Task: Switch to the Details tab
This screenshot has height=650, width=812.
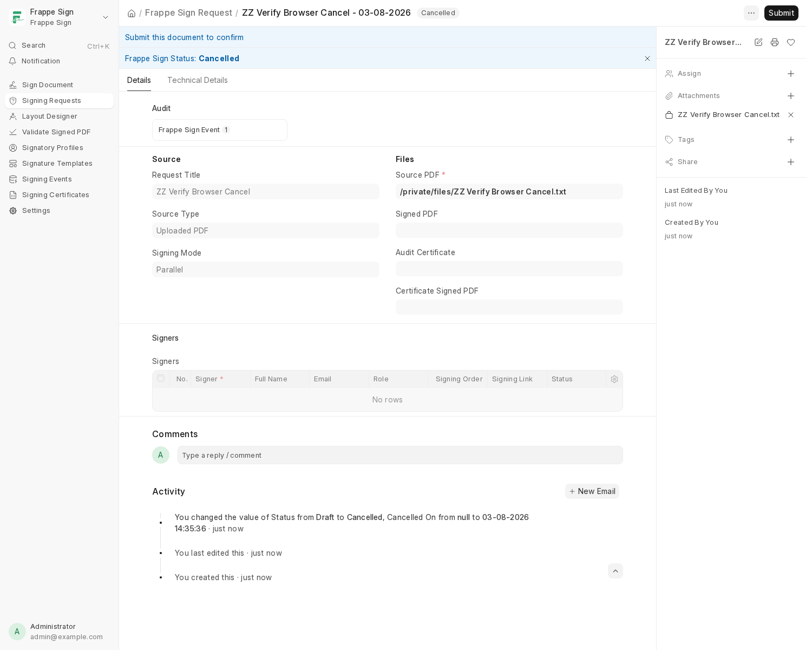Action: [x=139, y=80]
